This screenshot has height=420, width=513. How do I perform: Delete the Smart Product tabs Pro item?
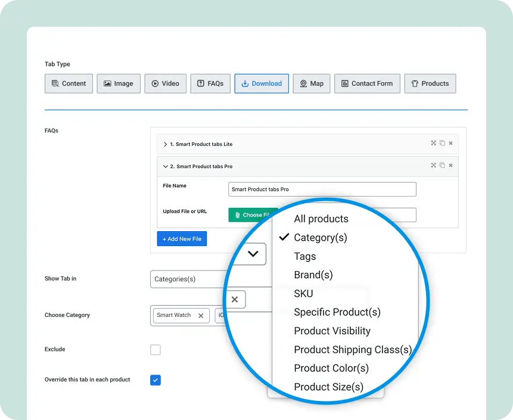point(450,166)
